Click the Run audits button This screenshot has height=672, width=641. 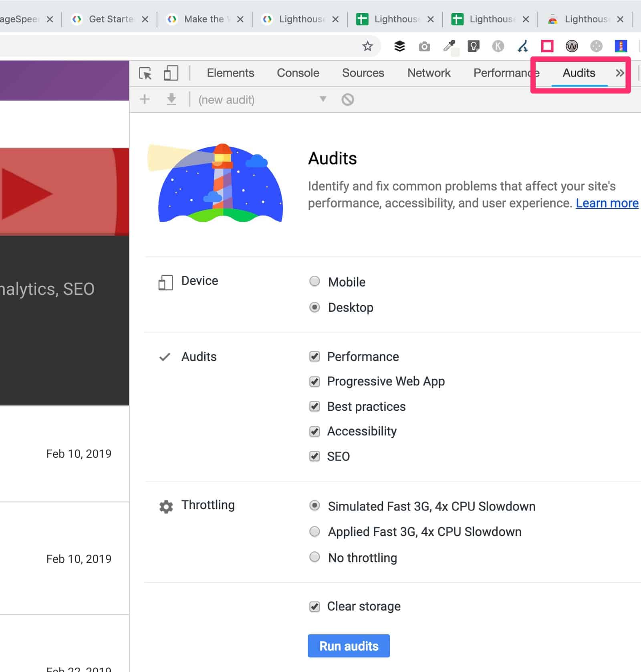point(349,646)
